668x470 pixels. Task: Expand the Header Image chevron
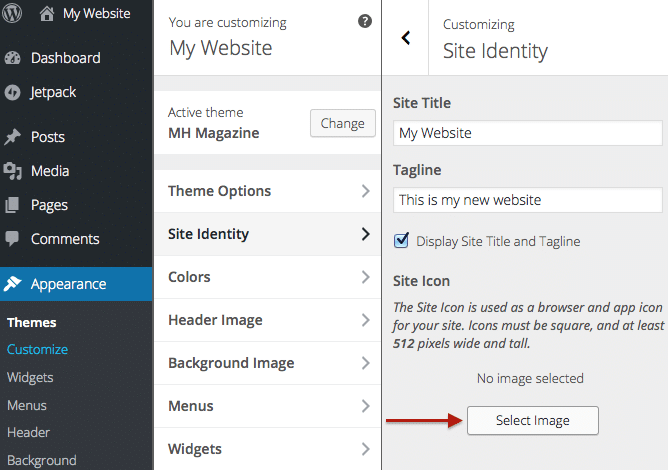[x=366, y=320]
